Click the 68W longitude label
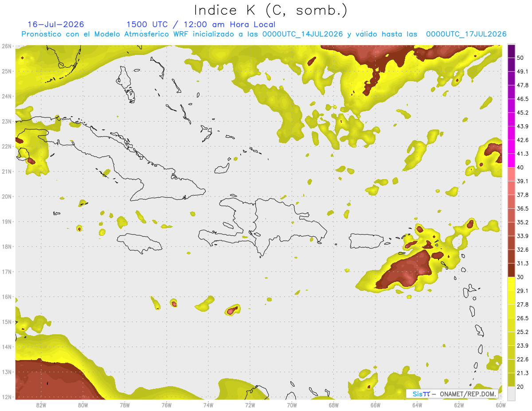This screenshot has height=411, width=532. coord(334,405)
